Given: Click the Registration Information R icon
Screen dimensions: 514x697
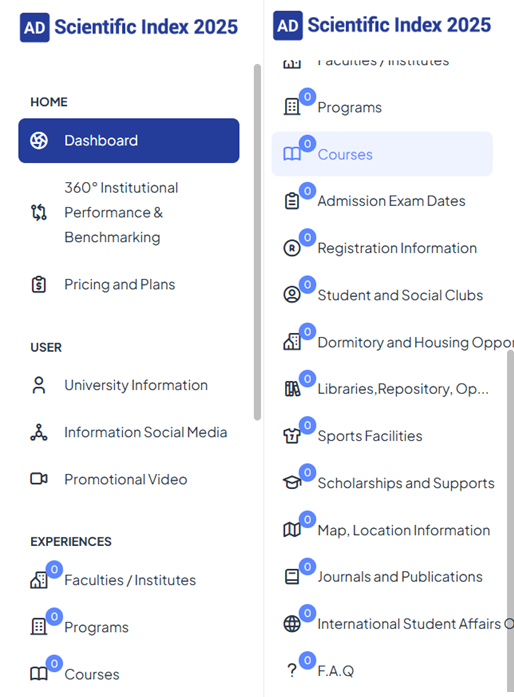Looking at the screenshot, I should point(292,248).
